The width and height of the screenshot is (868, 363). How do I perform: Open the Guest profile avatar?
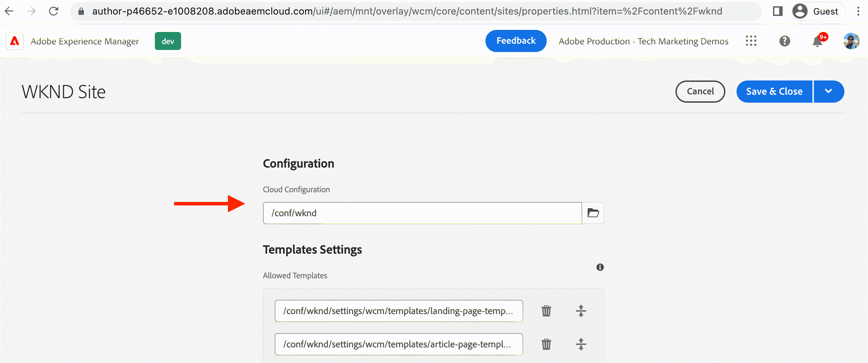tap(800, 11)
